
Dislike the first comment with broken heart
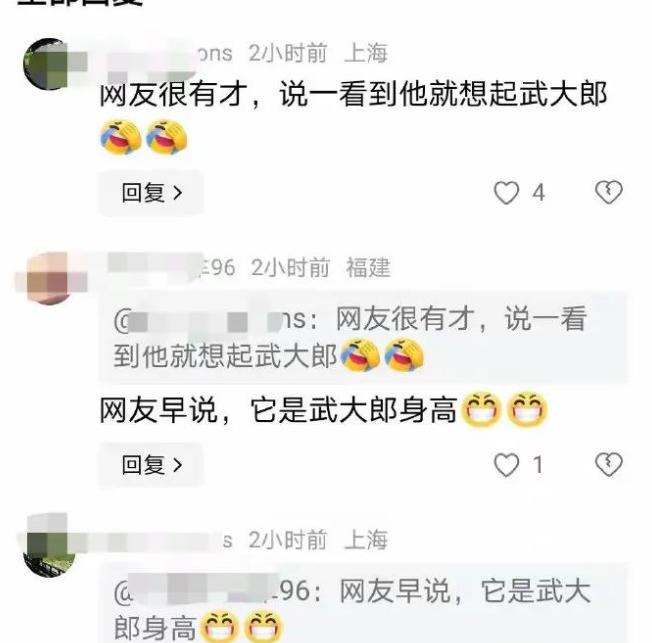(609, 193)
